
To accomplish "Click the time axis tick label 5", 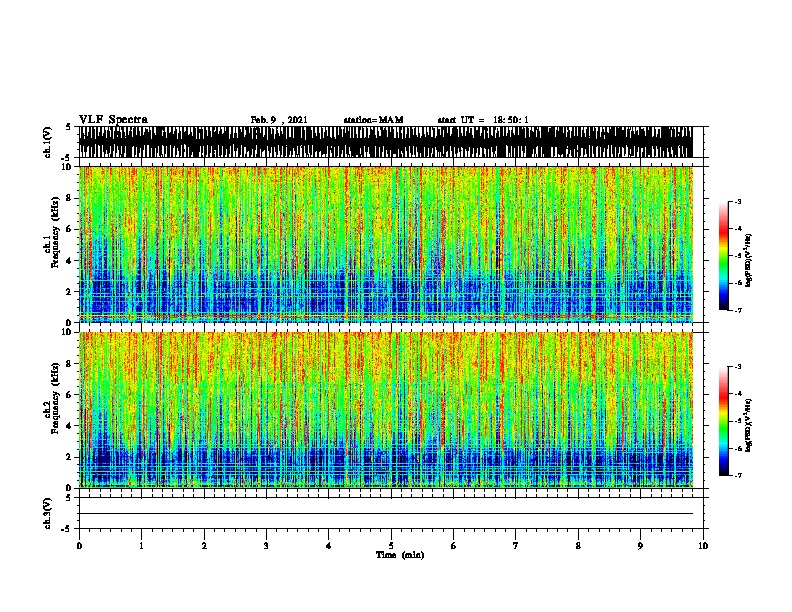I will pyautogui.click(x=391, y=546).
